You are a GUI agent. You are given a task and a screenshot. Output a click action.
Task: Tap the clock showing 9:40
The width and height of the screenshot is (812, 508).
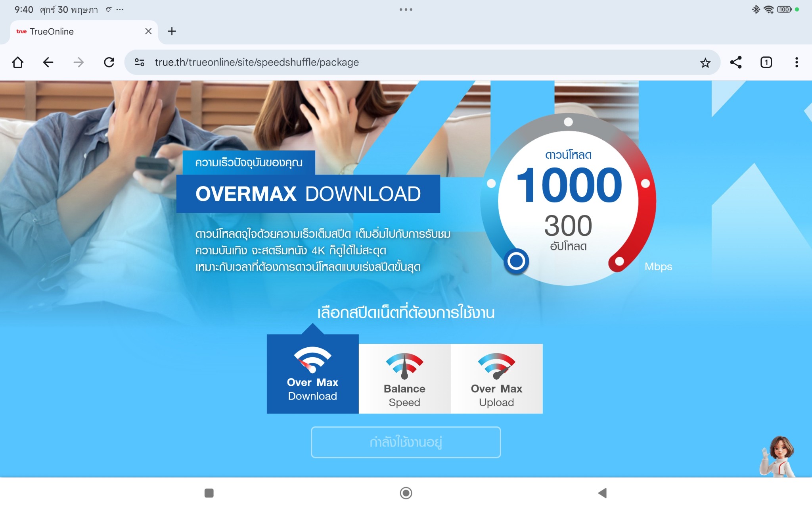tap(24, 10)
